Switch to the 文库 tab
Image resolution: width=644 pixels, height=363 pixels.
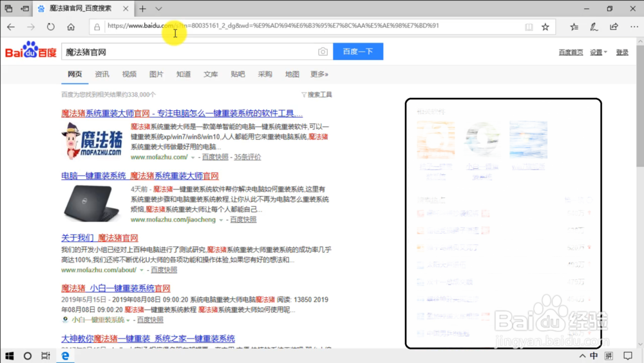click(211, 74)
